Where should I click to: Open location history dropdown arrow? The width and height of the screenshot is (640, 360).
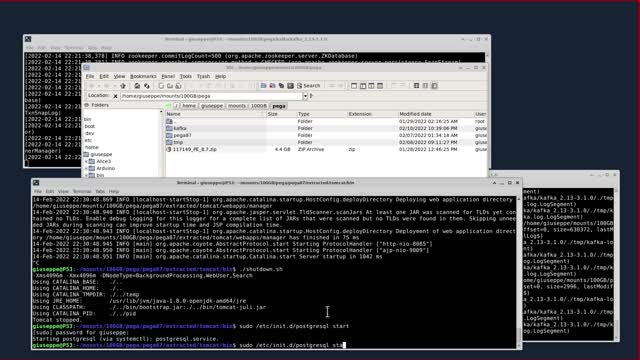pyautogui.click(x=305, y=96)
